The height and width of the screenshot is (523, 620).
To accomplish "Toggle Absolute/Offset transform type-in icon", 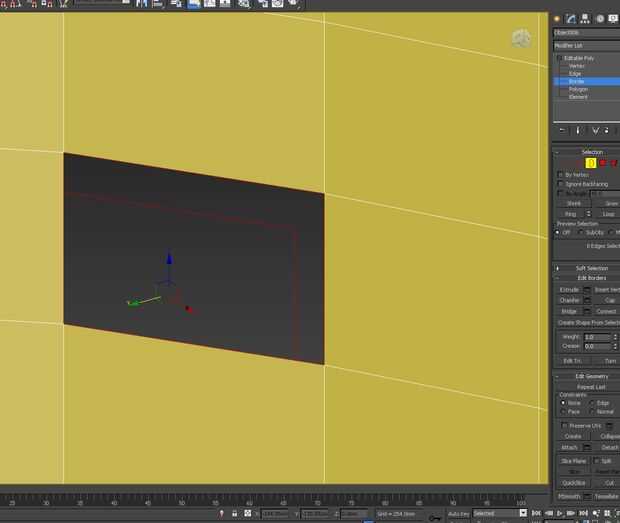I will [248, 514].
